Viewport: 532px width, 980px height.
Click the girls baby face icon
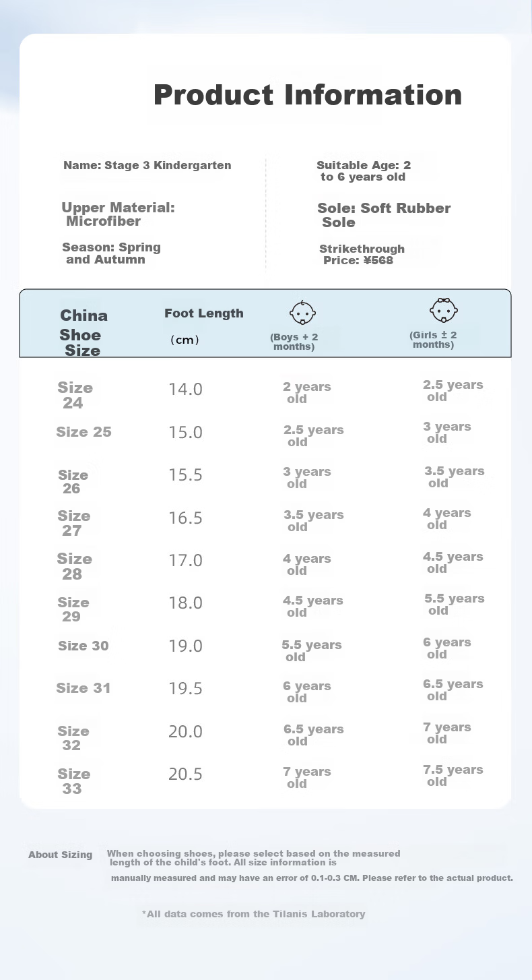pyautogui.click(x=444, y=310)
